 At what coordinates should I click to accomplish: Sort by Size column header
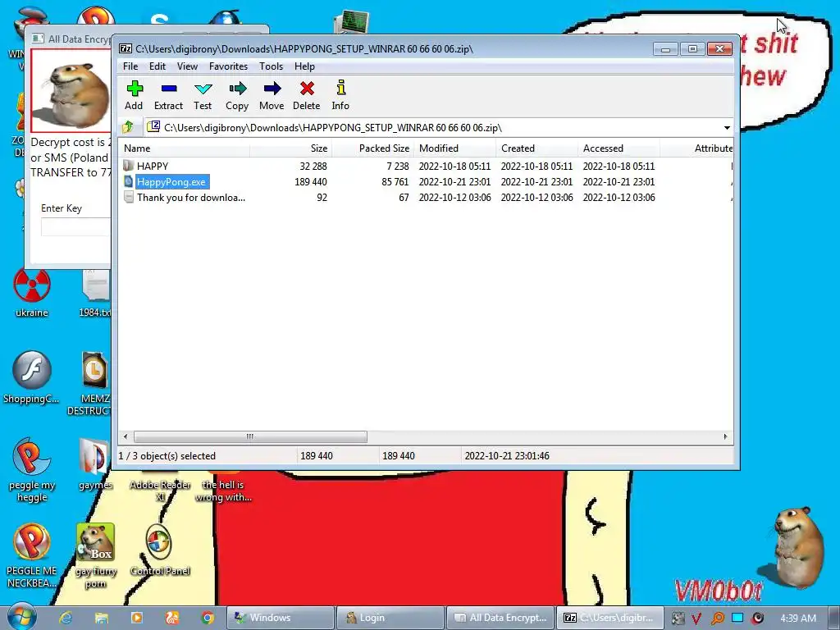pos(291,148)
